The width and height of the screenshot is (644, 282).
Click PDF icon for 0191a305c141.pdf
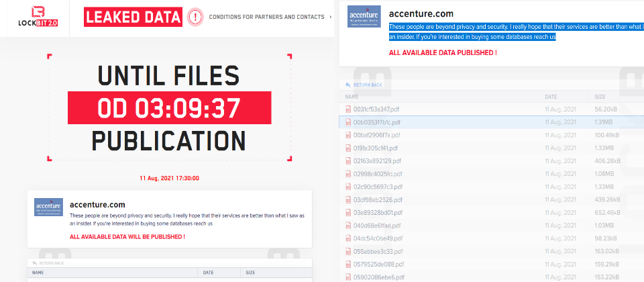[348, 148]
